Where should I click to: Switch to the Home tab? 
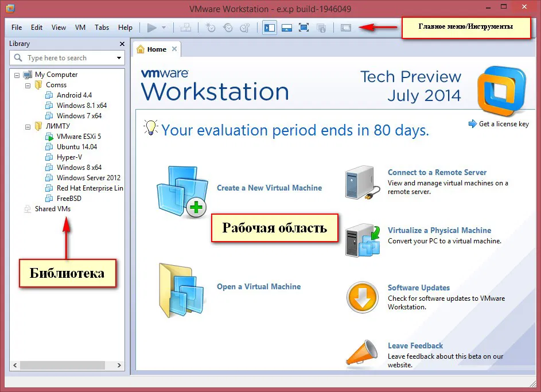coord(154,49)
